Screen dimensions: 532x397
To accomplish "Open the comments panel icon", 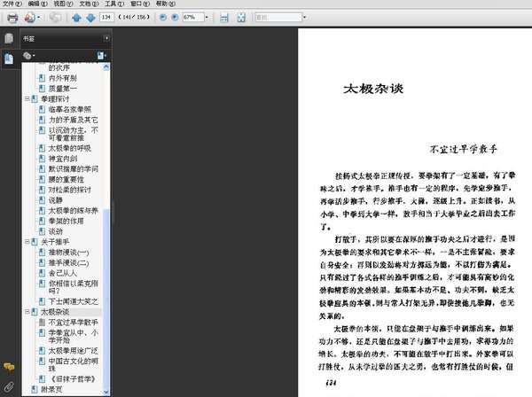I will coord(9,367).
